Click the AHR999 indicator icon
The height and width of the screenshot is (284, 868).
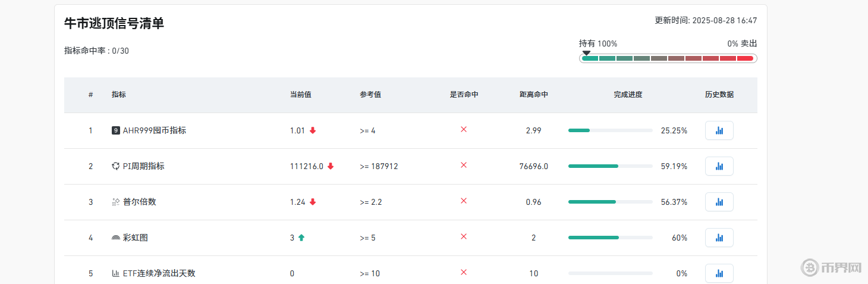pos(116,130)
